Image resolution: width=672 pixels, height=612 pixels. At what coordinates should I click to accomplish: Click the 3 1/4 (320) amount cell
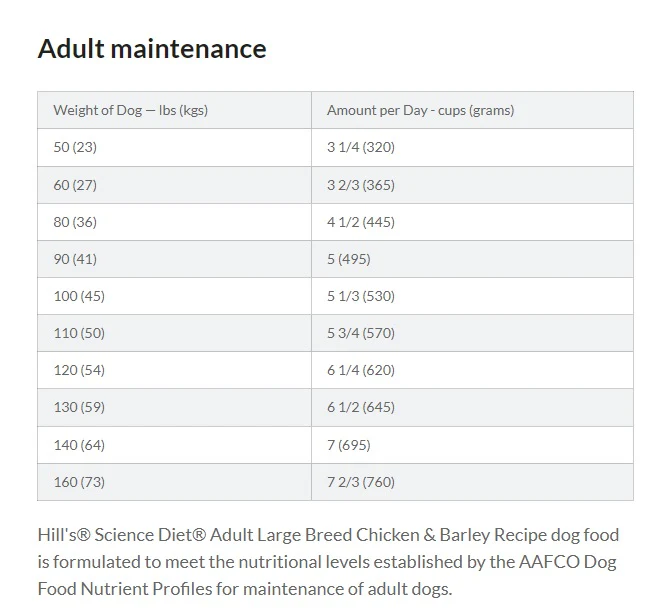pyautogui.click(x=472, y=147)
